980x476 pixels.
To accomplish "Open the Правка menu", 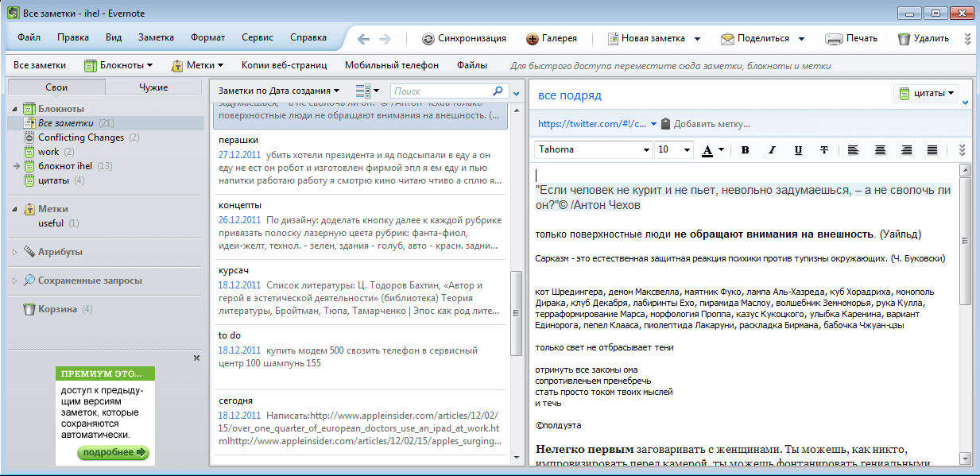I will tap(73, 37).
